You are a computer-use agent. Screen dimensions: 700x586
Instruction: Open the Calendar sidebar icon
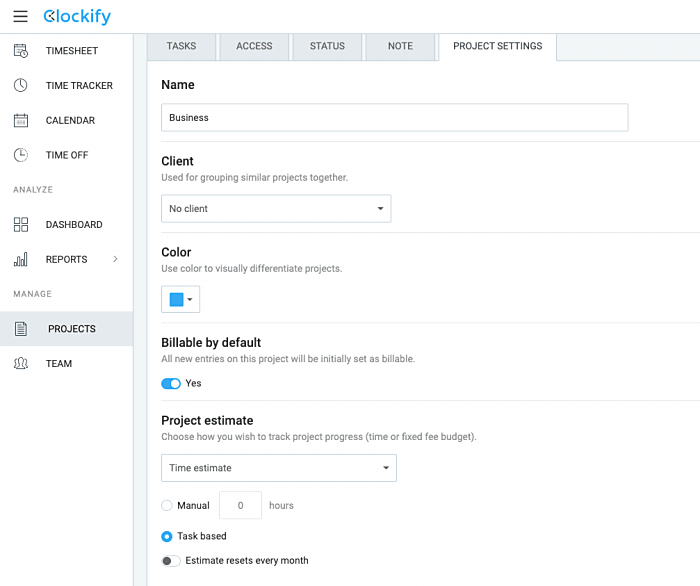pos(21,120)
